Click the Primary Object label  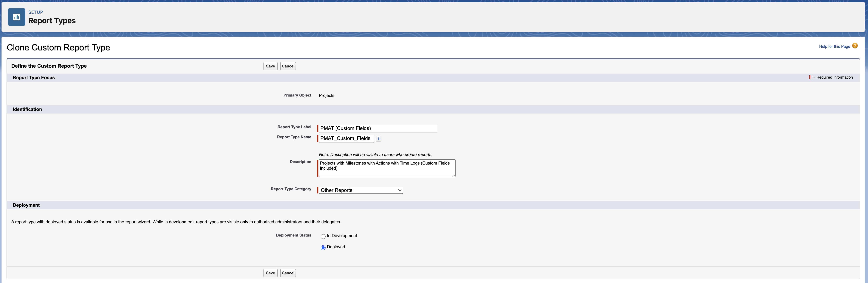[x=297, y=95]
